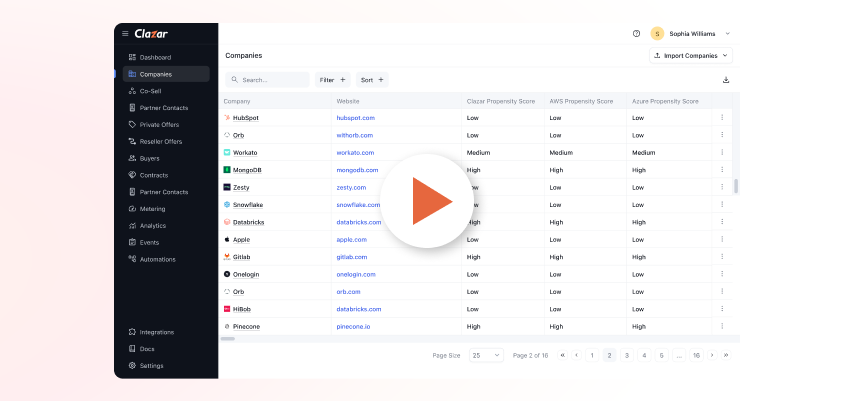The image size is (855, 401).
Task: Click the Metering sidebar icon
Action: [x=132, y=208]
